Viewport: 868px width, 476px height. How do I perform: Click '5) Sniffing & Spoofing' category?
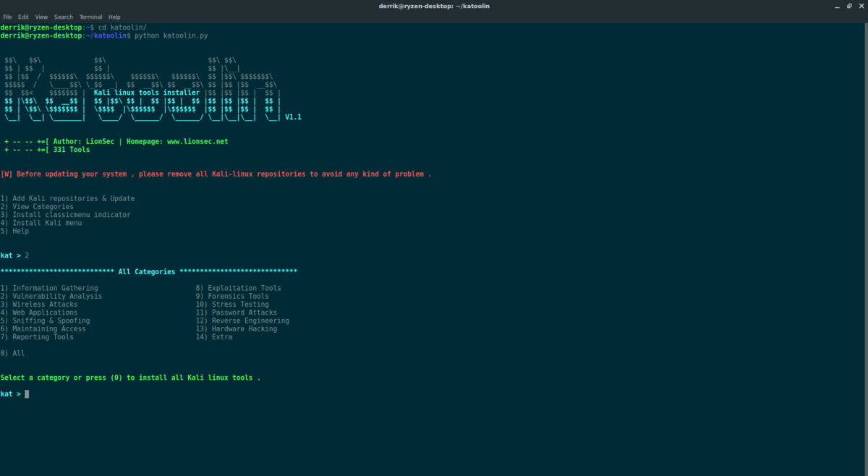click(x=46, y=320)
